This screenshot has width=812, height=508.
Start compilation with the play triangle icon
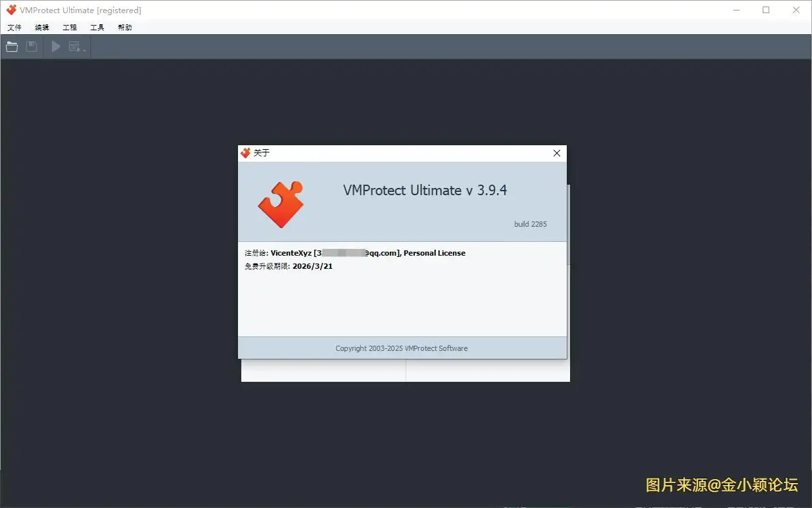[x=56, y=47]
